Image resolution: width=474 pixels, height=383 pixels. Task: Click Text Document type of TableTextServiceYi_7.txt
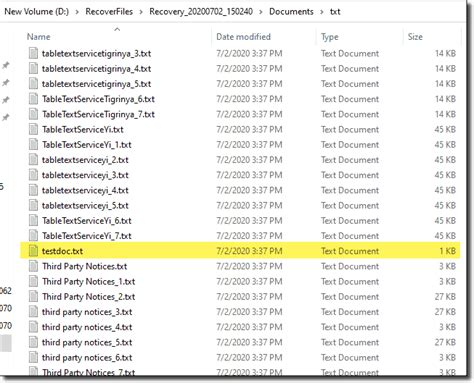coord(350,236)
